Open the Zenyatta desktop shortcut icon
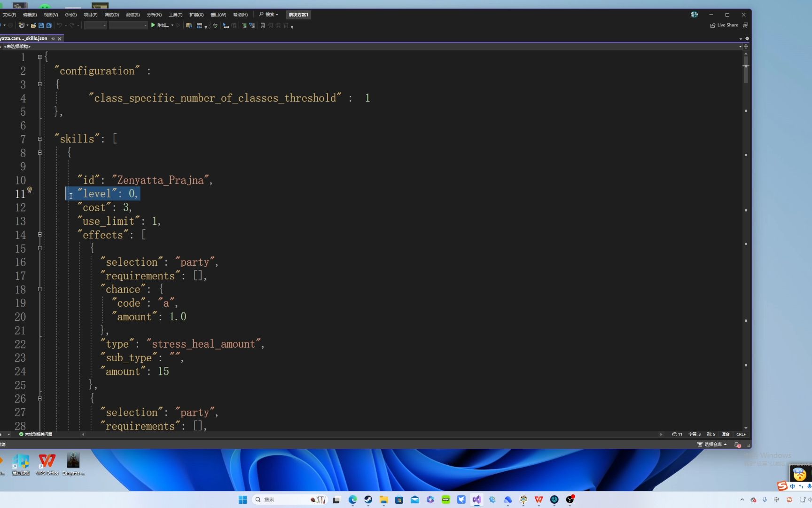This screenshot has width=812, height=508. coord(73,464)
